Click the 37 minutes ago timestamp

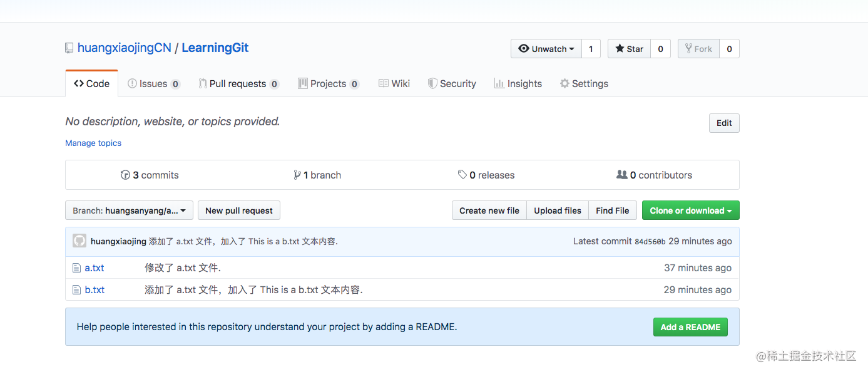coord(698,268)
